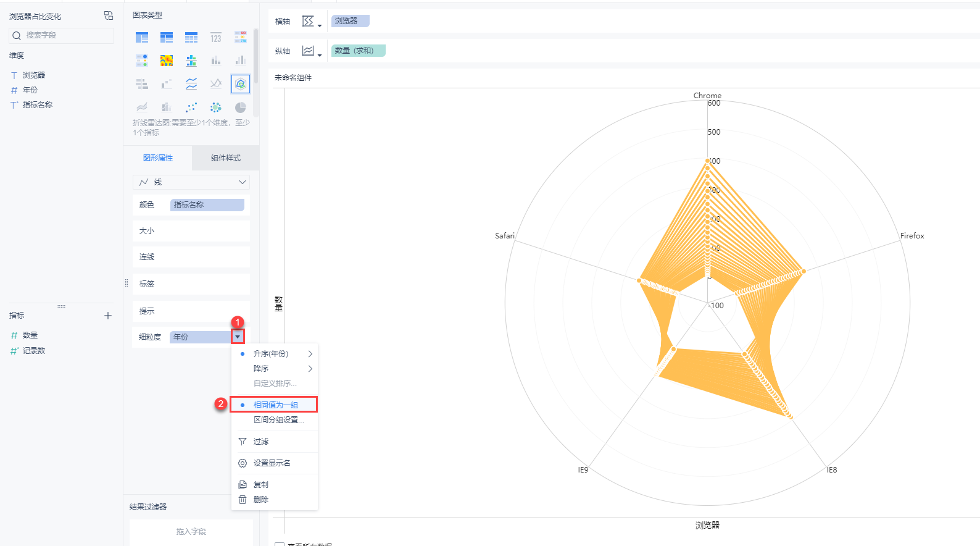
Task: Select the colored multi-value KPI card type
Action: pyautogui.click(x=240, y=38)
